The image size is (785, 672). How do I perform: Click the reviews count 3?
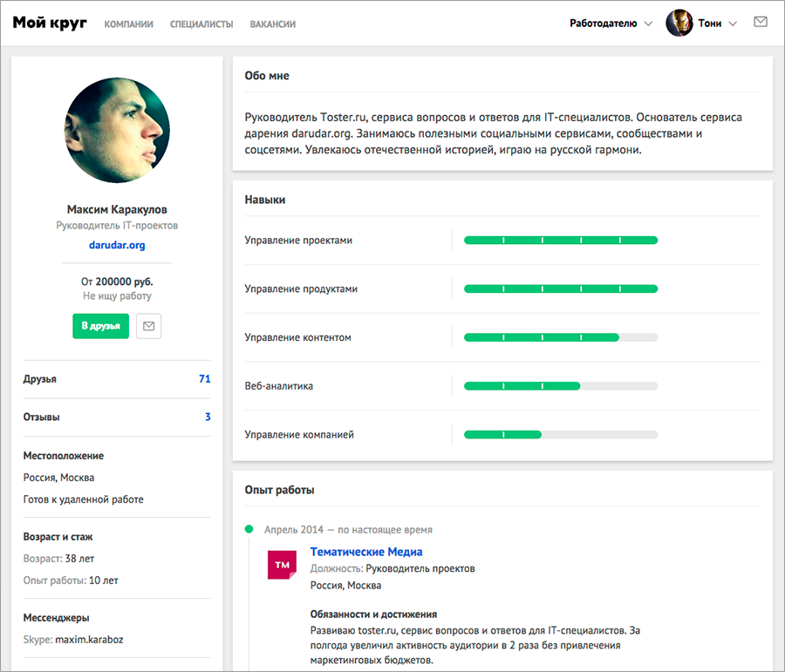click(x=208, y=417)
